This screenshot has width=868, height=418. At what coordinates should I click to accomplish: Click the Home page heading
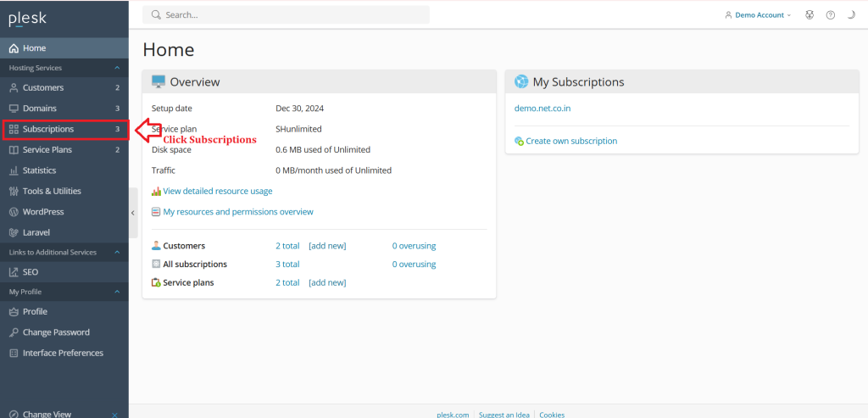(169, 50)
